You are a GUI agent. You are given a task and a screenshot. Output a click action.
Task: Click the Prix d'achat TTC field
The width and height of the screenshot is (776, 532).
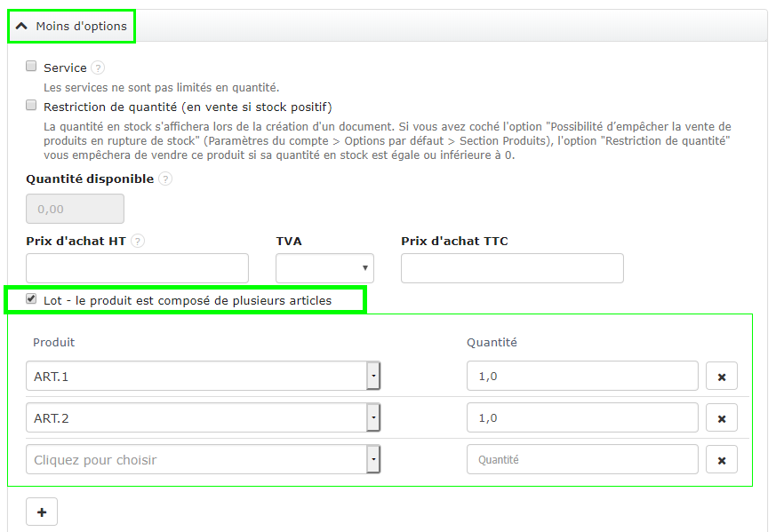(512, 267)
